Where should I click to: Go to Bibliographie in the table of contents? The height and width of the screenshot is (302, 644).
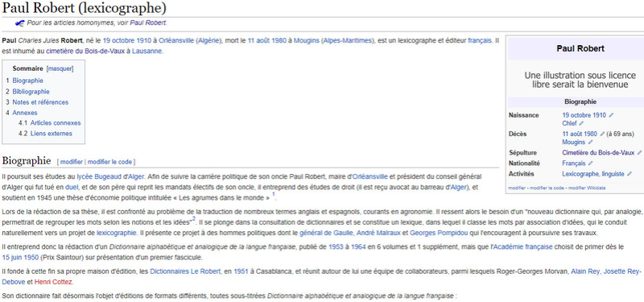click(31, 92)
